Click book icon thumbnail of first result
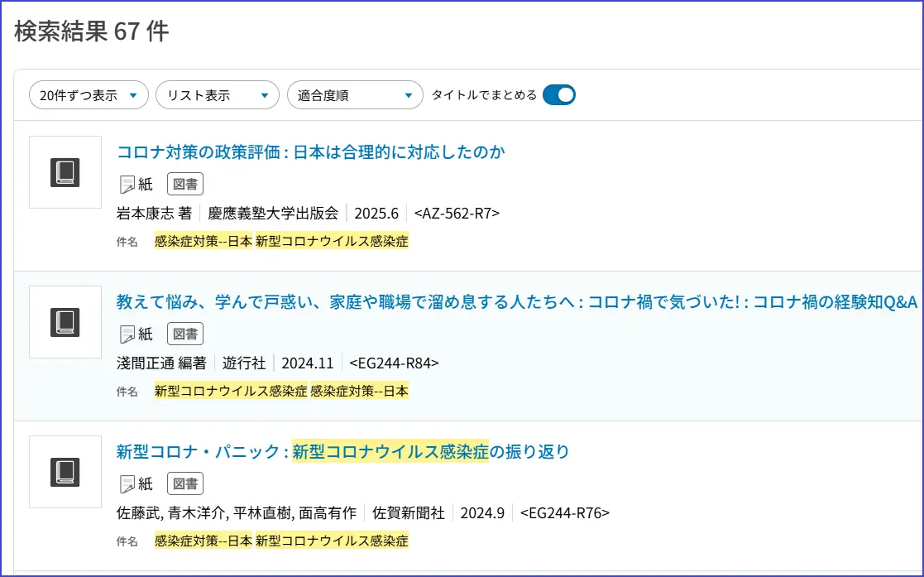Image resolution: width=924 pixels, height=577 pixels. (x=65, y=172)
